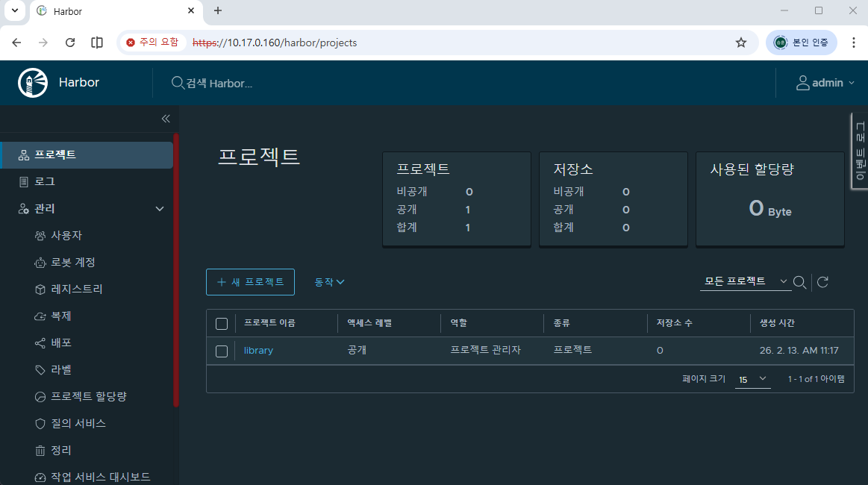The image size is (868, 485).
Task: Bookmark this page with star icon
Action: tap(740, 43)
